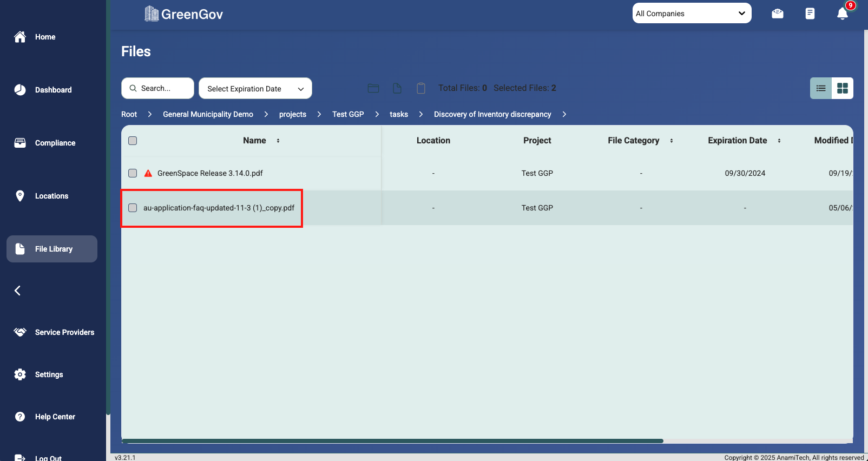Click the document icon in the header
The width and height of the screenshot is (868, 461).
pyautogui.click(x=810, y=14)
